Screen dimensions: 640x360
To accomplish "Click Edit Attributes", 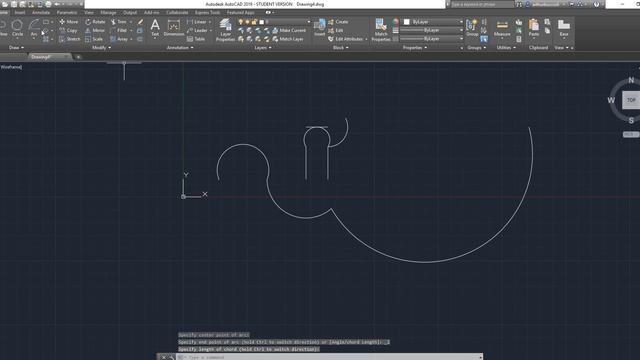I will point(345,39).
